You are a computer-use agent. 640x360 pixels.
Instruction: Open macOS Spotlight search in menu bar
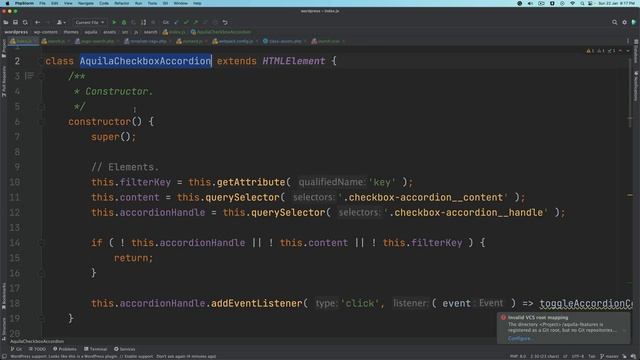[x=582, y=3]
